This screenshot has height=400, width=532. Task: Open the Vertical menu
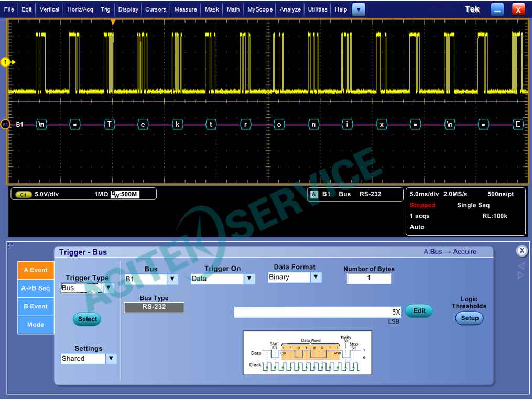tap(49, 9)
